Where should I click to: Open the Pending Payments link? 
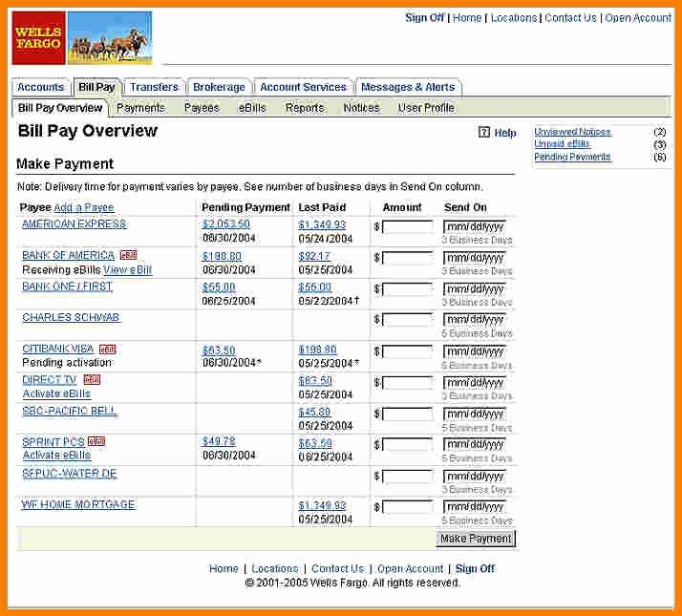(572, 157)
